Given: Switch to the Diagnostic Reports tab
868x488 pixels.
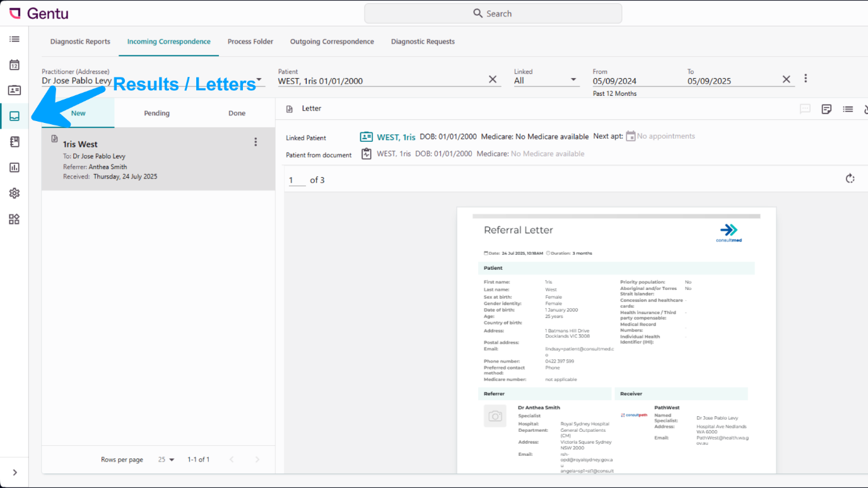Looking at the screenshot, I should [x=80, y=42].
